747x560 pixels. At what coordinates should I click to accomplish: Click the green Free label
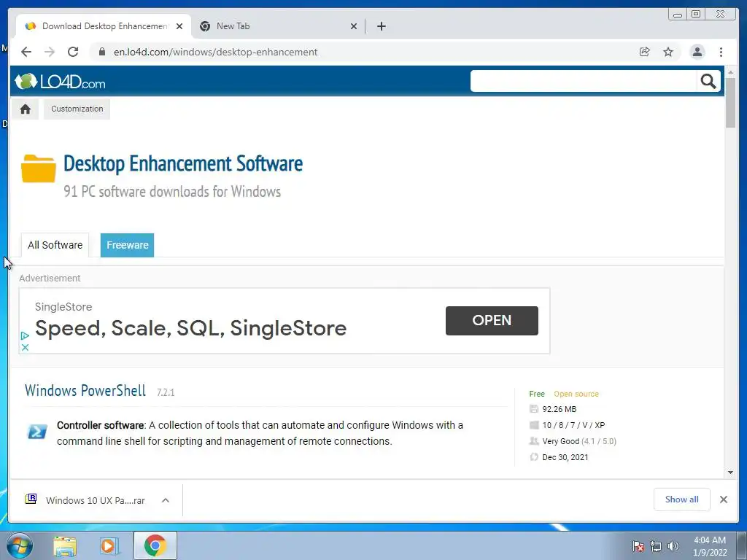point(537,394)
